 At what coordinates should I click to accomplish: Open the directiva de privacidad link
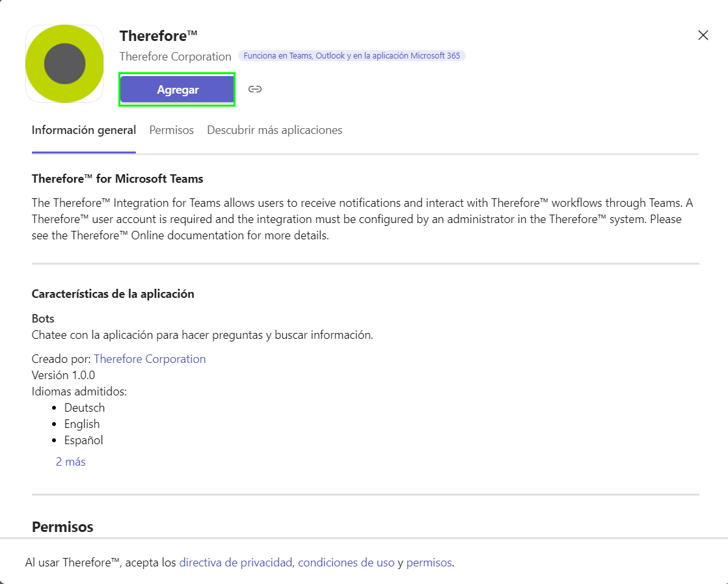click(236, 562)
